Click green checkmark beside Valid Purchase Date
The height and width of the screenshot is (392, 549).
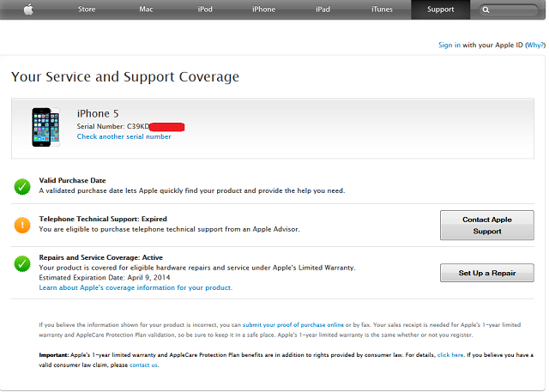click(22, 186)
